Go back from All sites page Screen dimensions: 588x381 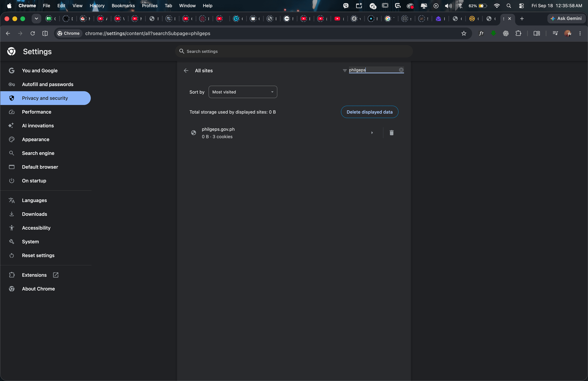(x=186, y=70)
